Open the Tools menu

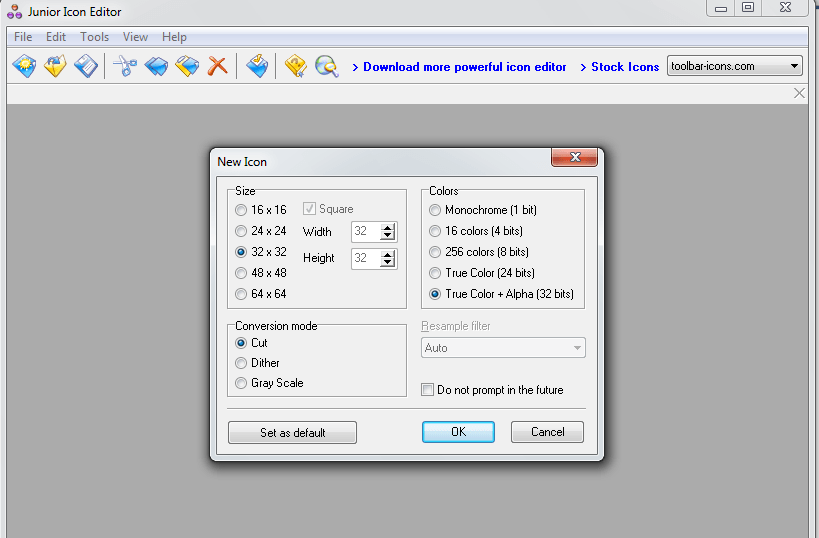point(95,37)
